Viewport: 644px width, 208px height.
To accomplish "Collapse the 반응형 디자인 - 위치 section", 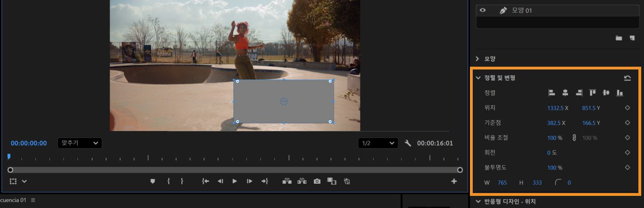I will [x=478, y=201].
